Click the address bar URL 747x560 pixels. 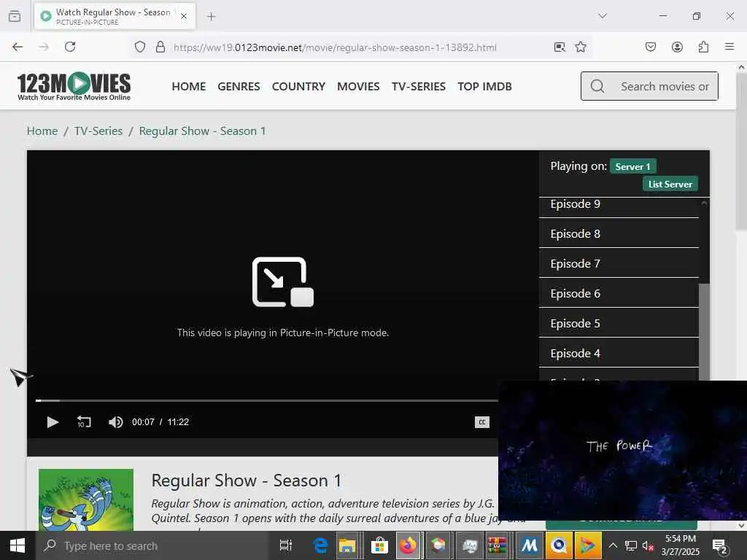point(335,47)
